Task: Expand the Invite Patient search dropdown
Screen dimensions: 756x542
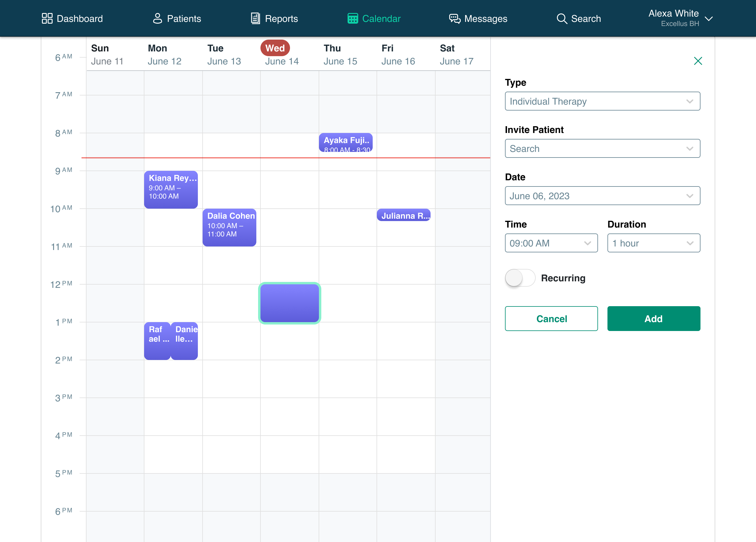Action: pos(602,148)
